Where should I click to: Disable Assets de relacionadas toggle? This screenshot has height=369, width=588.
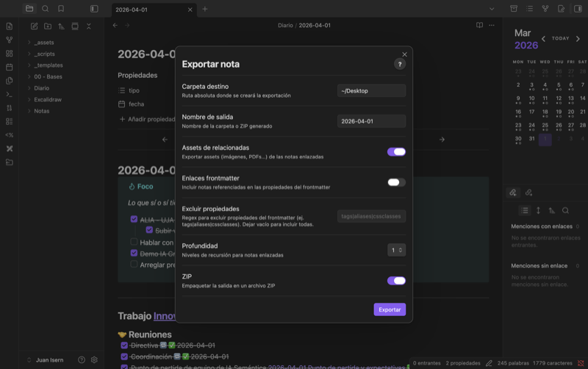[396, 151]
